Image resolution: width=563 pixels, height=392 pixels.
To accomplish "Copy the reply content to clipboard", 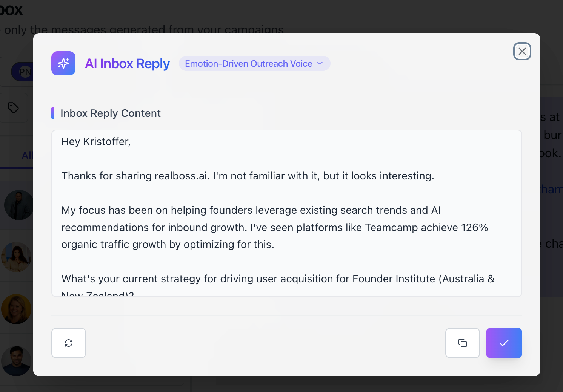I will [463, 343].
